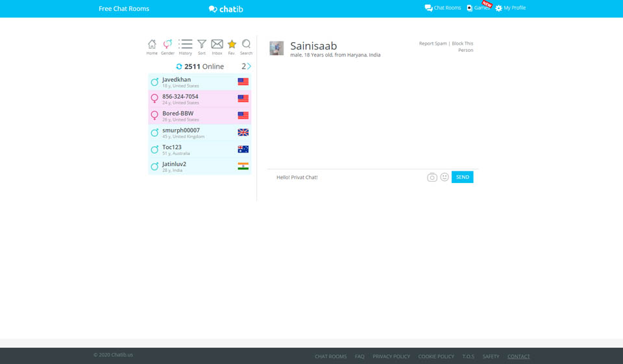This screenshot has width=623, height=364.
Task: Click the Sort funnel icon
Action: pos(202,44)
